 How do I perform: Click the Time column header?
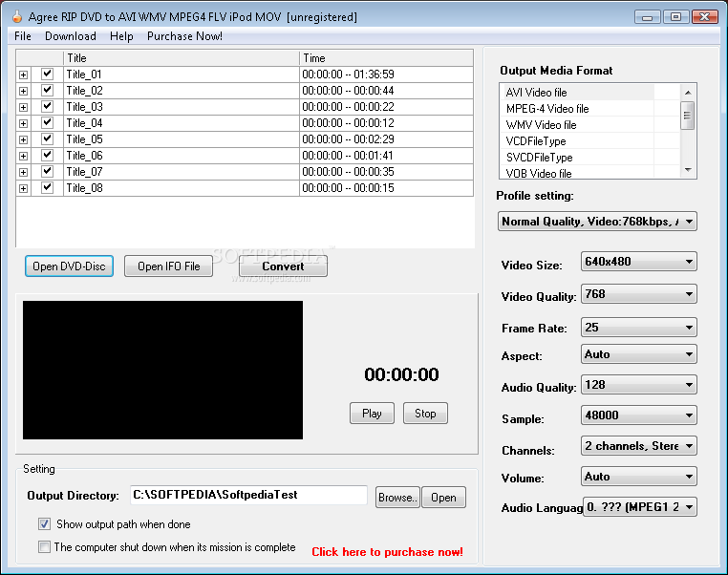click(x=386, y=58)
